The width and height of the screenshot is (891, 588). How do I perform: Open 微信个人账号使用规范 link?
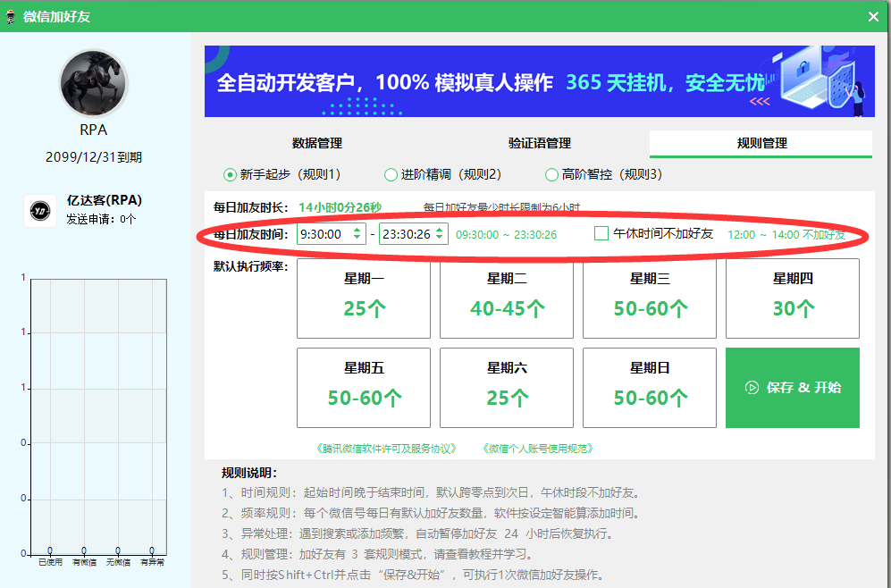tap(538, 449)
